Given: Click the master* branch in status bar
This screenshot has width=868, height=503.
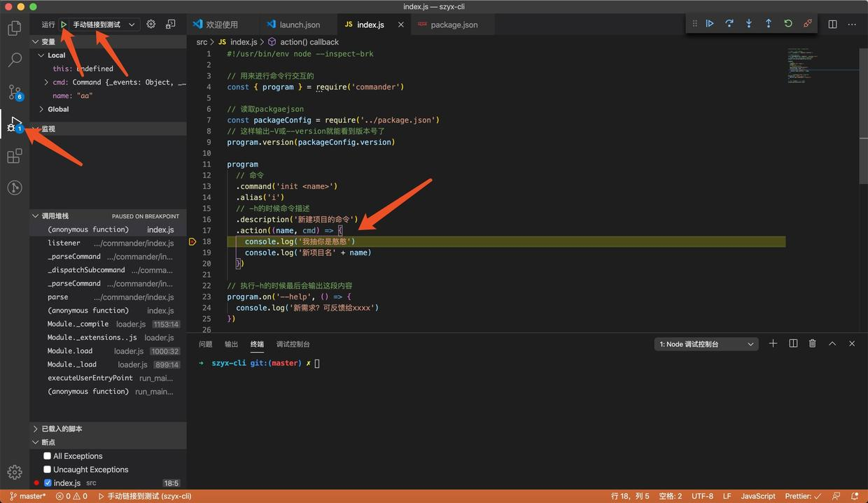Looking at the screenshot, I should pyautogui.click(x=27, y=496).
